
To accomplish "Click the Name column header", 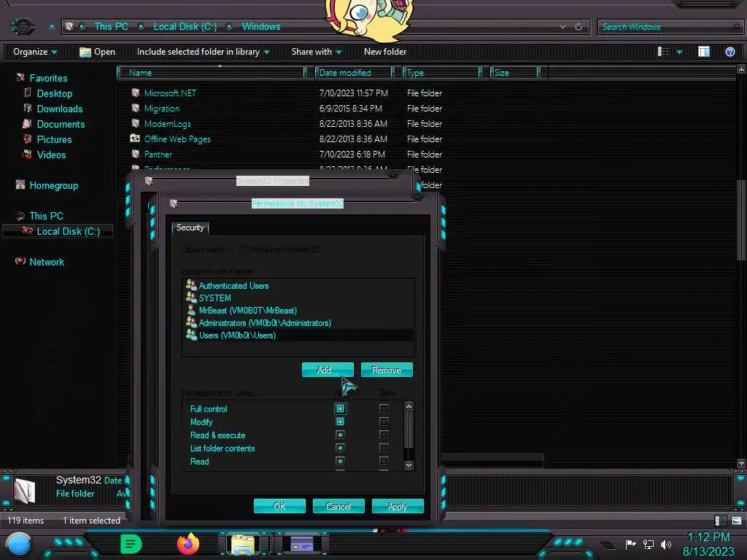I will coord(212,72).
